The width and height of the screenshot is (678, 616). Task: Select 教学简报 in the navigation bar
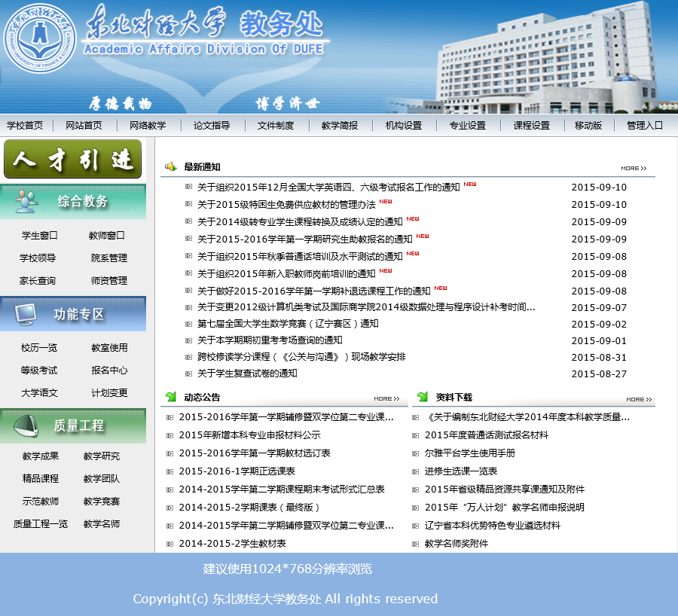click(x=340, y=125)
